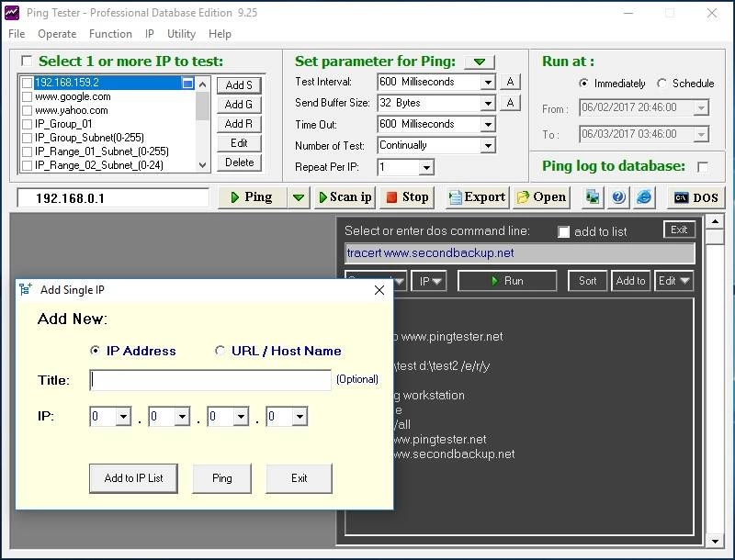
Task: Open the Operate menu
Action: pyautogui.click(x=57, y=34)
